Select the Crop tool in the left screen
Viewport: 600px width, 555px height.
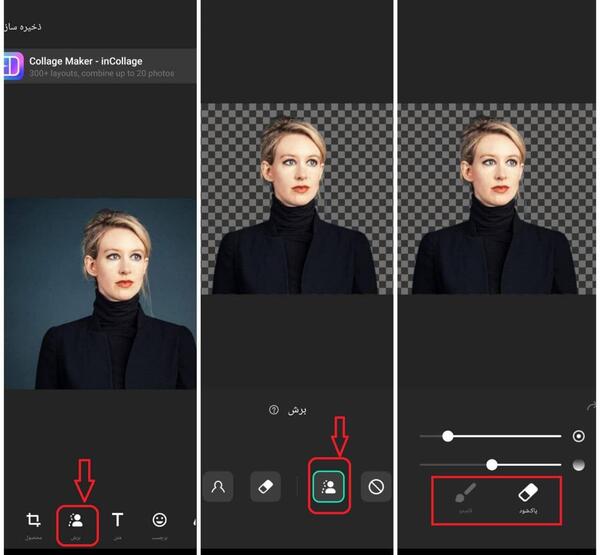click(x=33, y=524)
